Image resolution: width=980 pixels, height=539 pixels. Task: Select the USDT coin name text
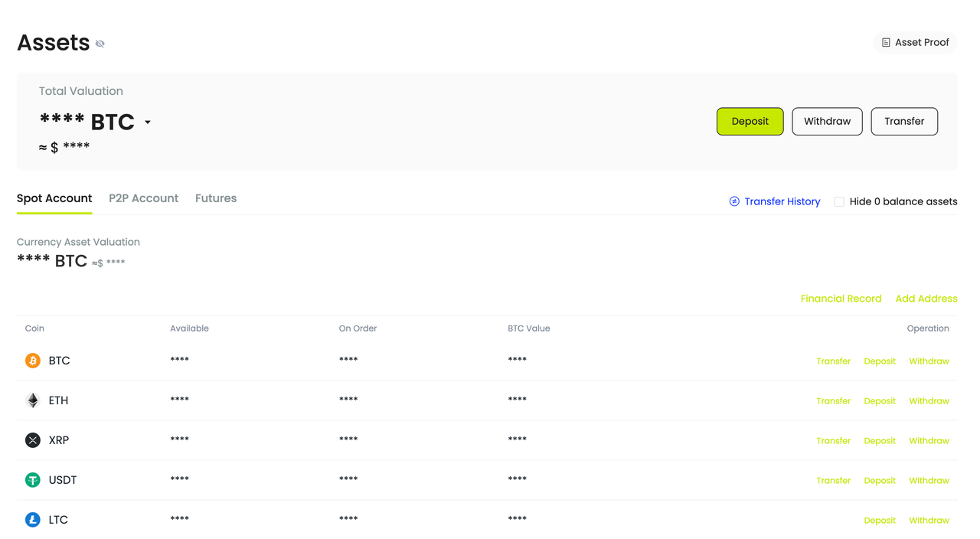pyautogui.click(x=63, y=480)
